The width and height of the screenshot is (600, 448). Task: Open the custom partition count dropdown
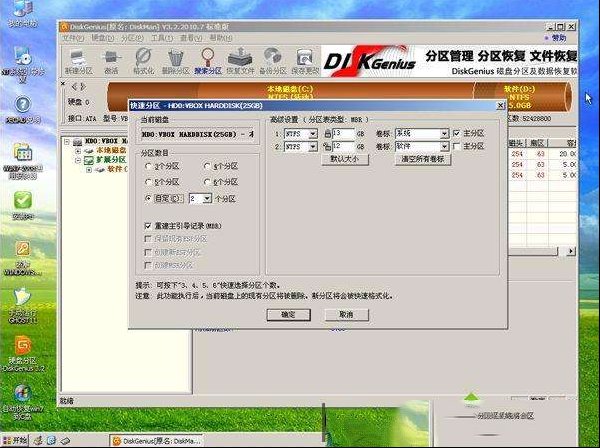coord(207,199)
